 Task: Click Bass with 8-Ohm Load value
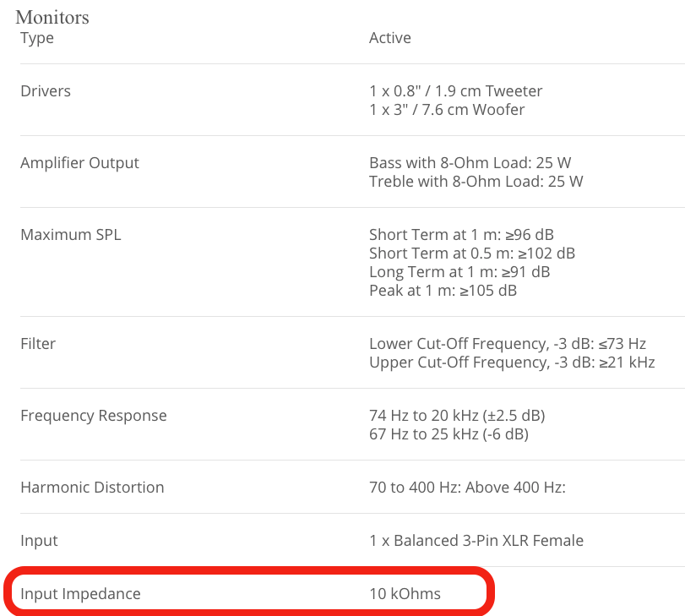470,163
